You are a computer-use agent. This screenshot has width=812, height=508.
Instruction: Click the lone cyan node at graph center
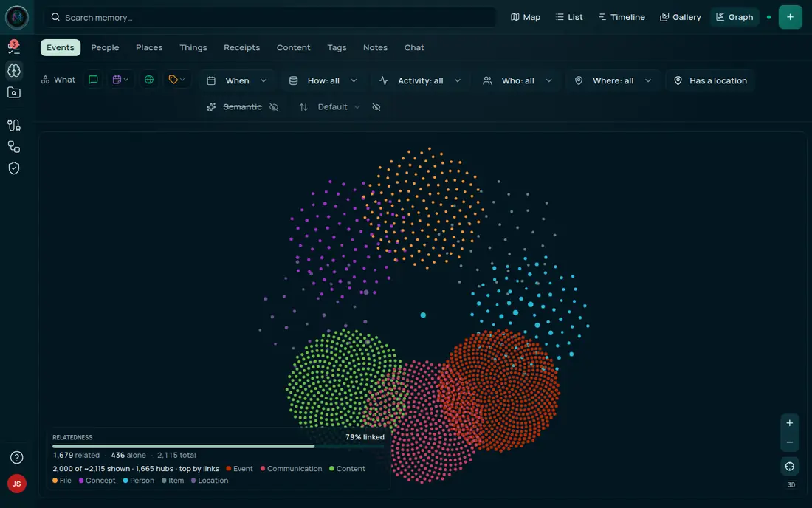click(x=423, y=315)
